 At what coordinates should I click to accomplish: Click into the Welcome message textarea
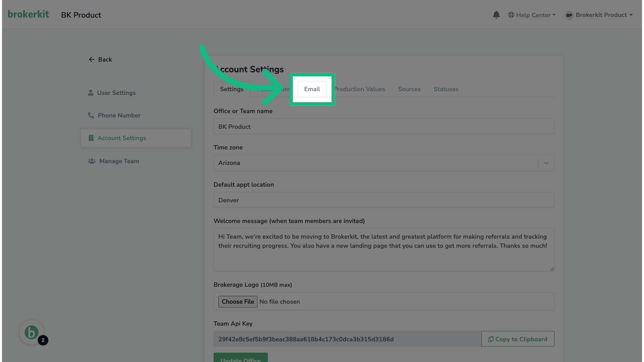(x=384, y=250)
